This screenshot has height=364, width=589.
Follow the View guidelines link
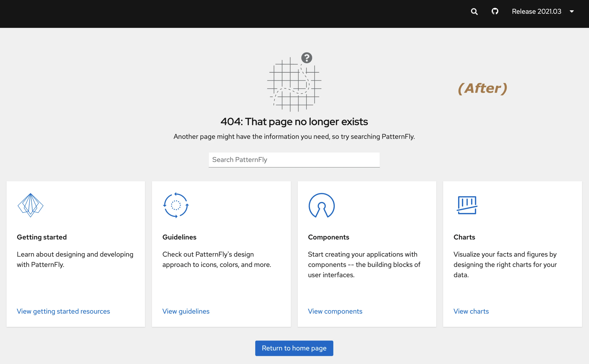(186, 311)
